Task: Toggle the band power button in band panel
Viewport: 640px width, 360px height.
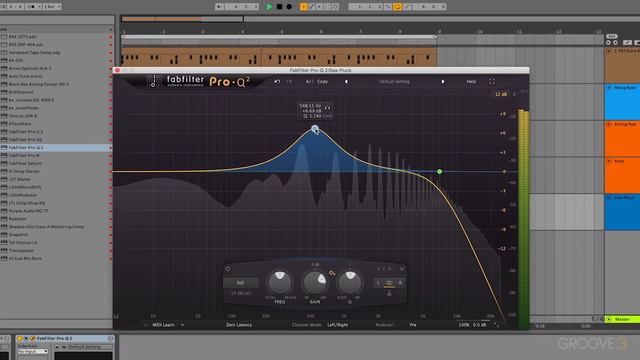Action: [228, 269]
